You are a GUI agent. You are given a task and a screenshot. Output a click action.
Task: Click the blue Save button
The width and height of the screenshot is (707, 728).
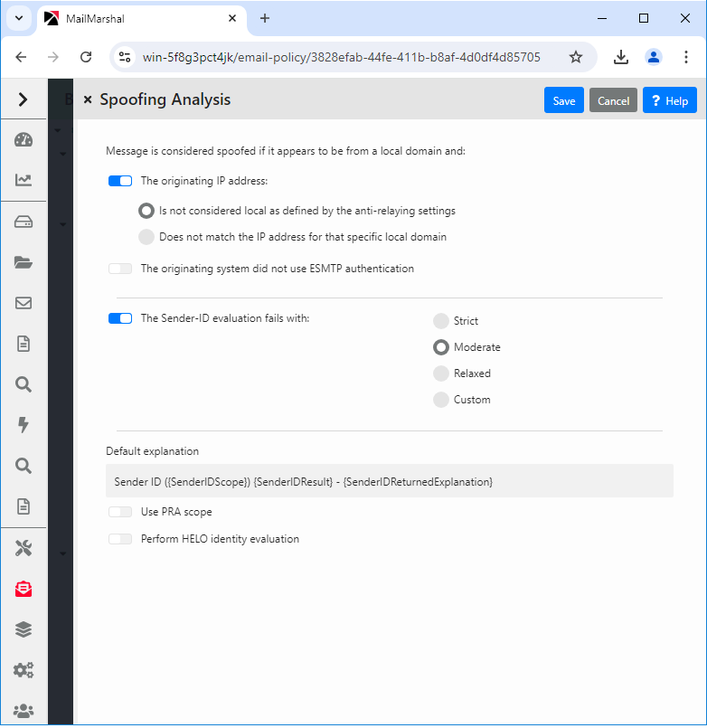(563, 100)
